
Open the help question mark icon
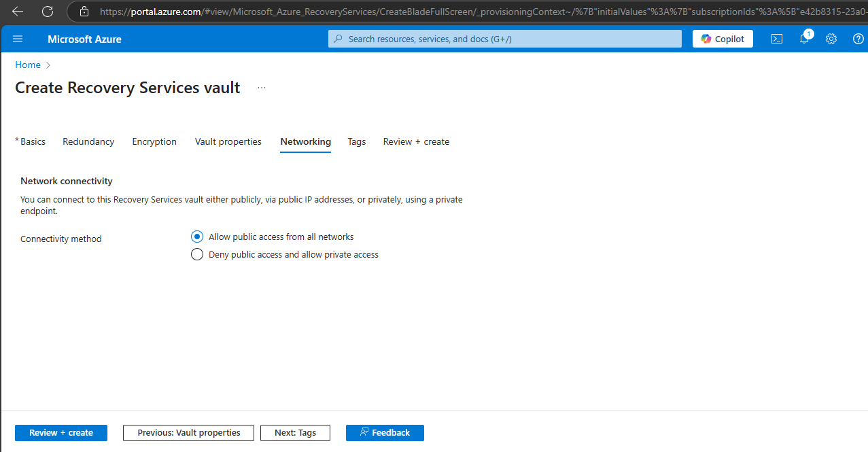pos(858,39)
